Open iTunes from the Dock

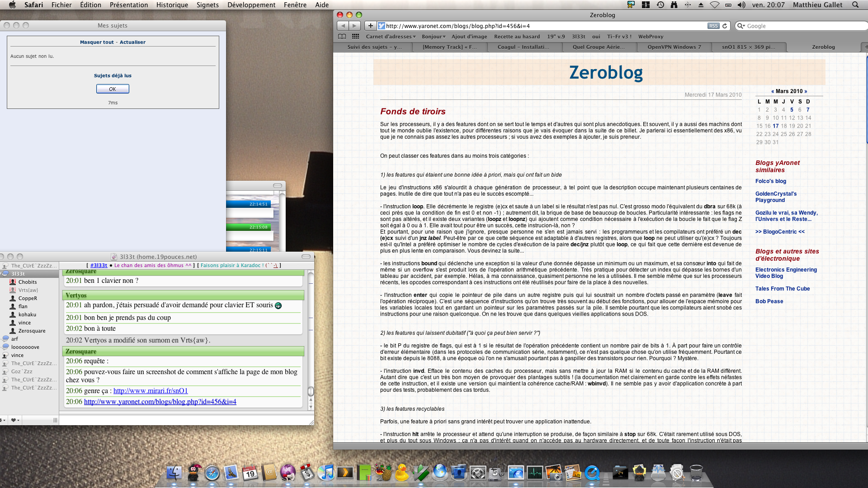coord(325,473)
